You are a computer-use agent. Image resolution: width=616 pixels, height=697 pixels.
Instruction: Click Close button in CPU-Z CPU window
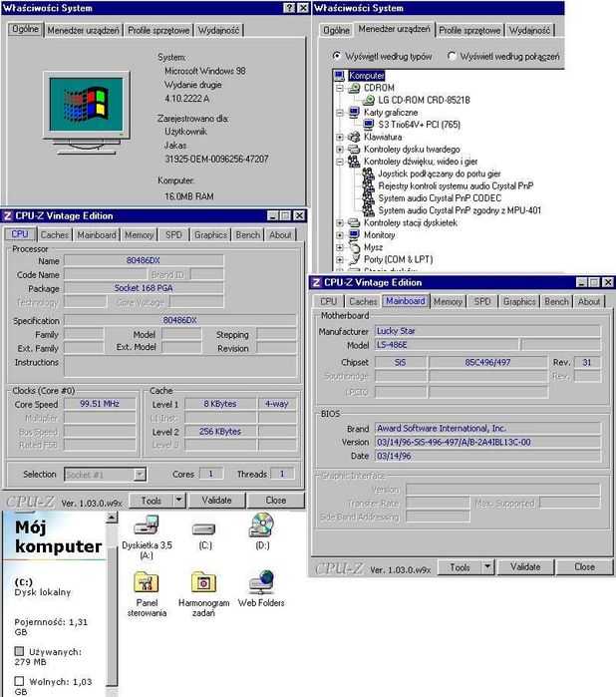(x=275, y=501)
